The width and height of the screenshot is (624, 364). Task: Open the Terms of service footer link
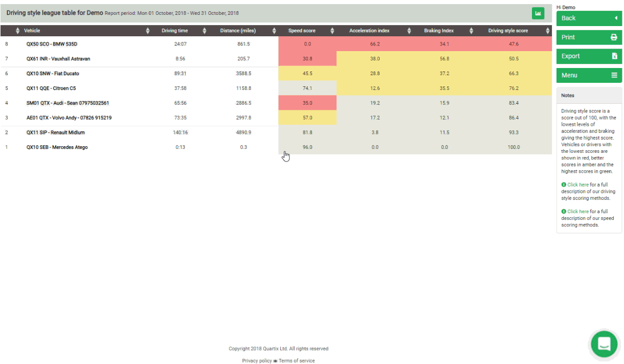coord(297,361)
